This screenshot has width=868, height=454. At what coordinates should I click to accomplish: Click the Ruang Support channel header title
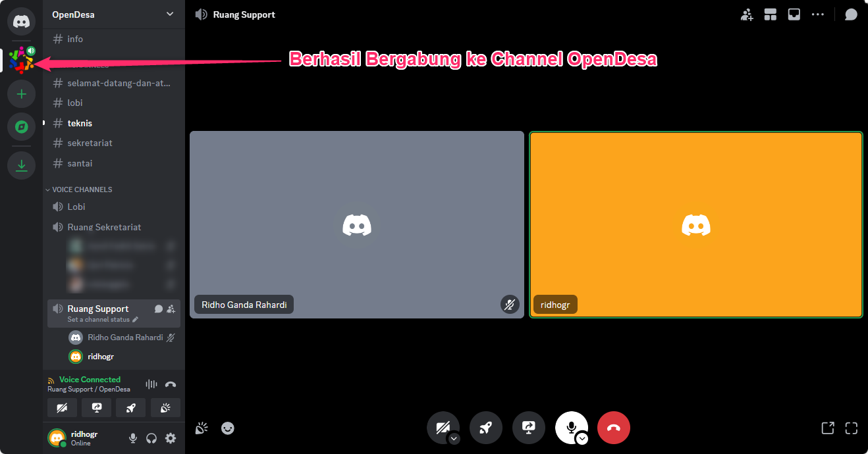click(x=244, y=14)
